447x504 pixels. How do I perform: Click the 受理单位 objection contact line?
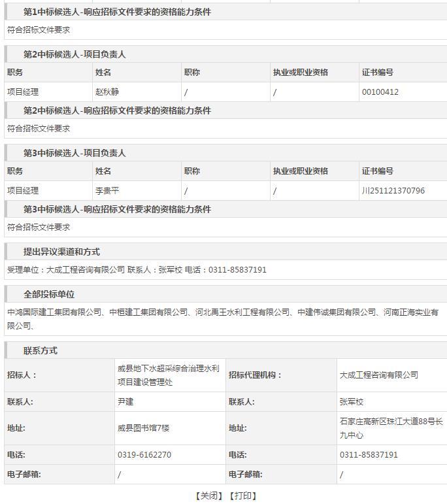137,270
